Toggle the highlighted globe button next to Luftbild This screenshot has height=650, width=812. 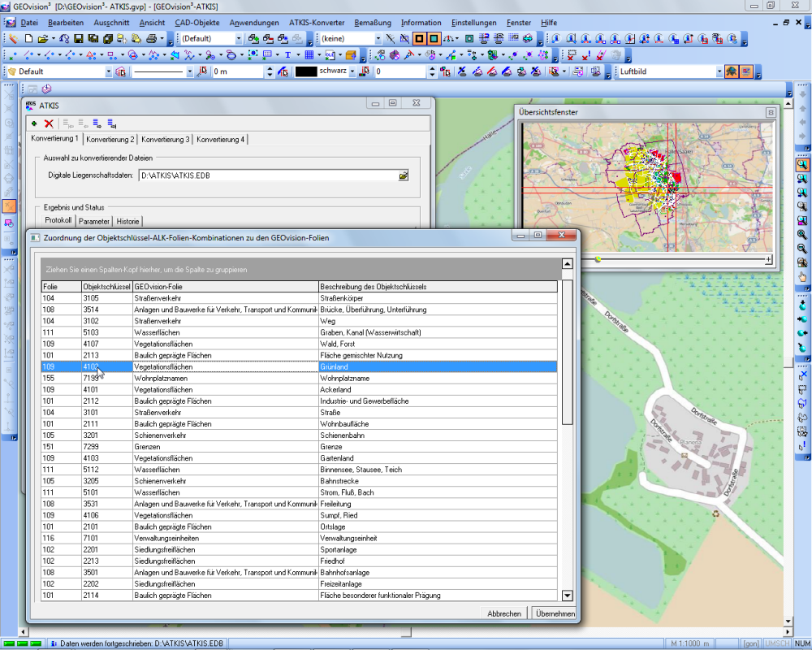pyautogui.click(x=732, y=71)
